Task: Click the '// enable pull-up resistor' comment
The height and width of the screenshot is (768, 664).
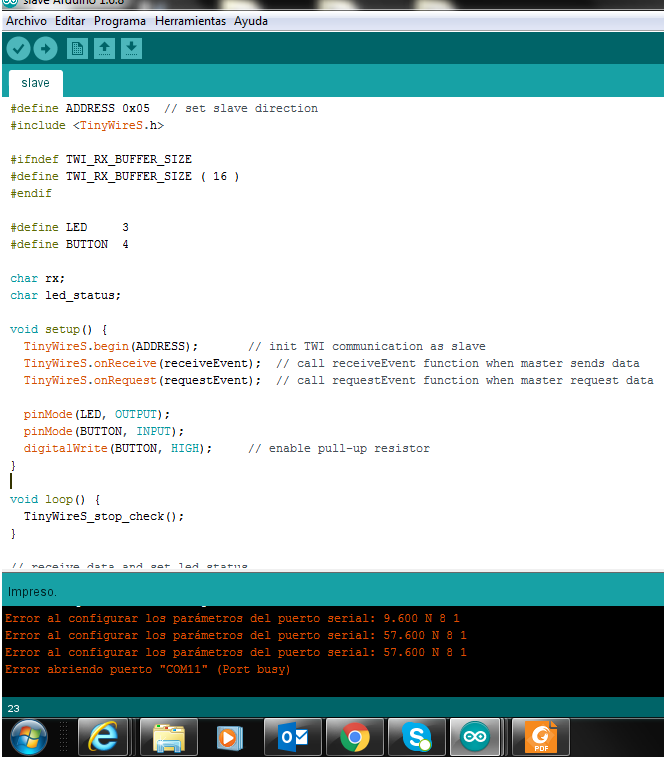Action: tap(339, 449)
